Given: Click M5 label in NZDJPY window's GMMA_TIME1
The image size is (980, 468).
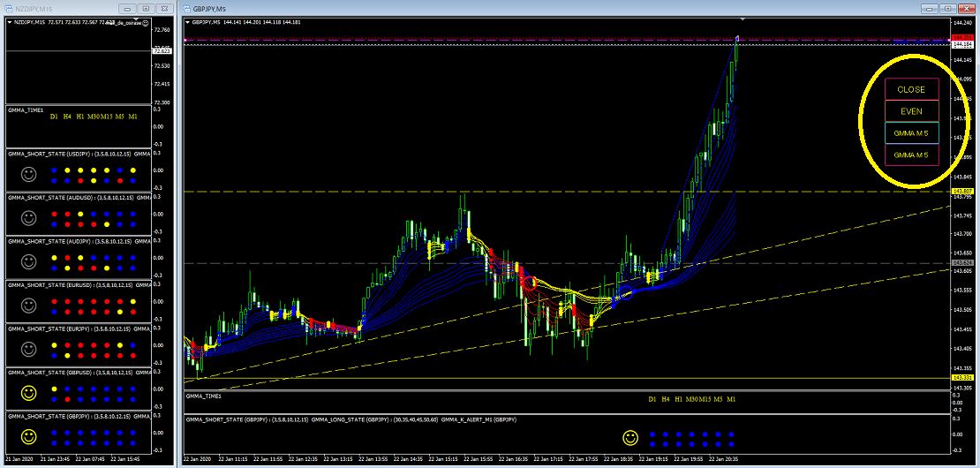Looking at the screenshot, I should [120, 117].
